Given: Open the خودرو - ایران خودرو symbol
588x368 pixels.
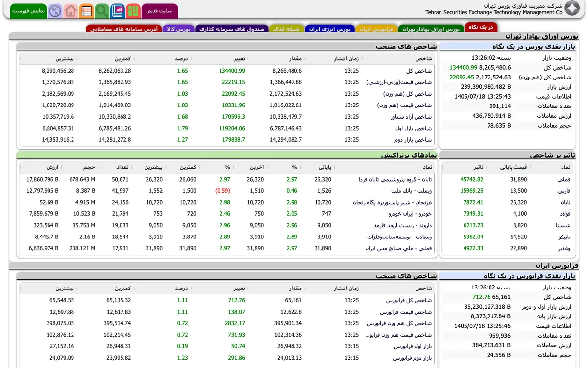Looking at the screenshot, I should pos(410,214).
